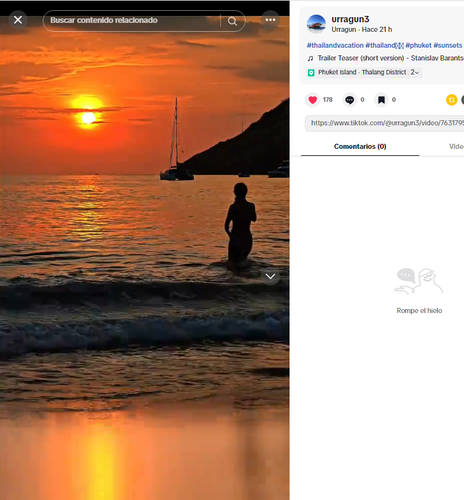Switch to the Videos tab
The image size is (464, 500).
(x=456, y=146)
